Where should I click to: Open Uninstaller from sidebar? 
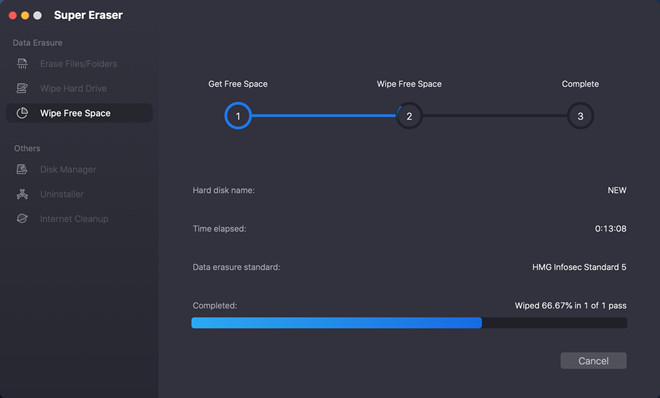coord(79,194)
